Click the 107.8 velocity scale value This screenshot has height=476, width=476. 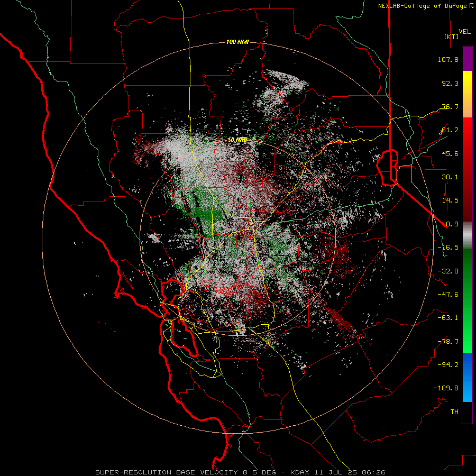point(448,59)
